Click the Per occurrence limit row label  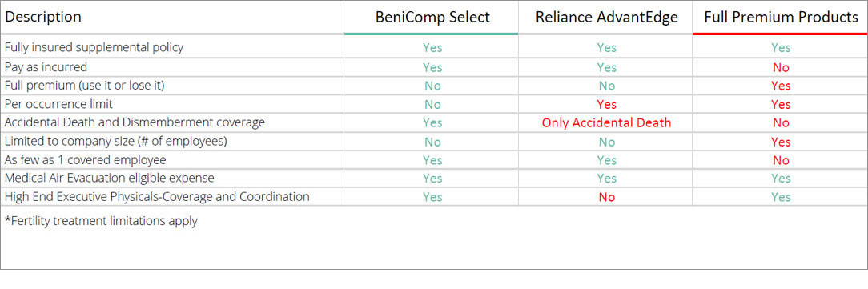click(x=58, y=104)
